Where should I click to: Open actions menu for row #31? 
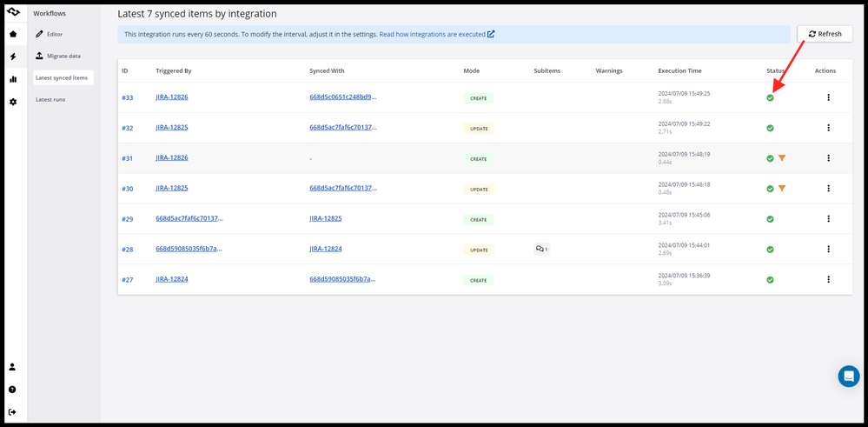point(829,158)
